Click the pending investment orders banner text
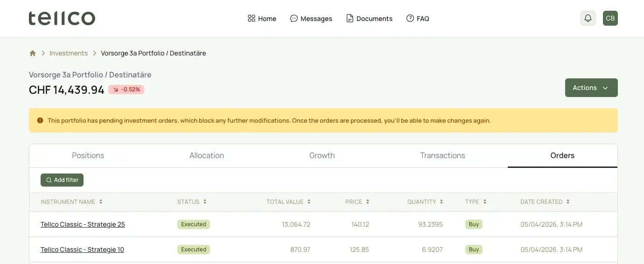Image resolution: width=644 pixels, height=264 pixels. pos(269,120)
